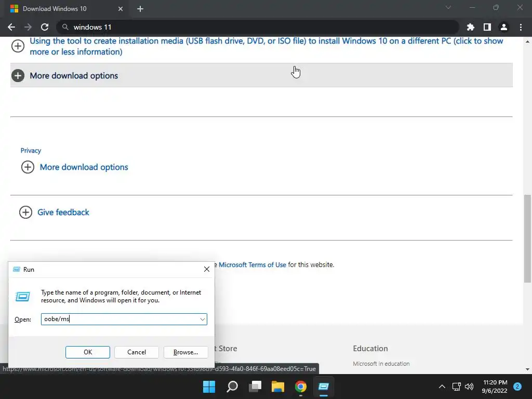The width and height of the screenshot is (532, 399).
Task: Open taskbar Search
Action: (x=232, y=387)
